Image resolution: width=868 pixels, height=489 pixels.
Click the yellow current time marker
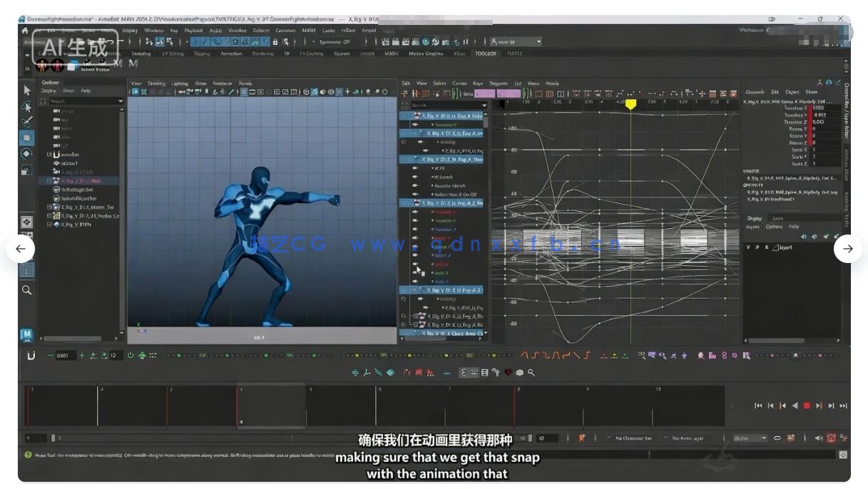point(630,104)
